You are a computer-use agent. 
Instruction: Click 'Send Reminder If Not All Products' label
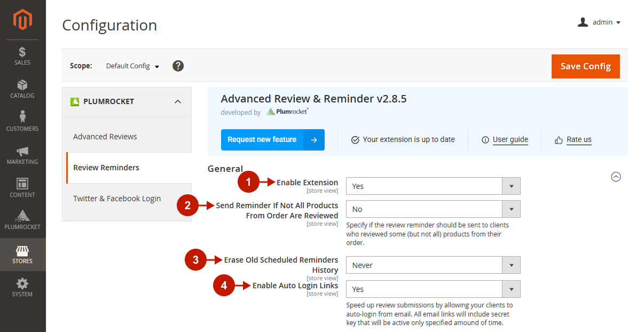(x=277, y=210)
